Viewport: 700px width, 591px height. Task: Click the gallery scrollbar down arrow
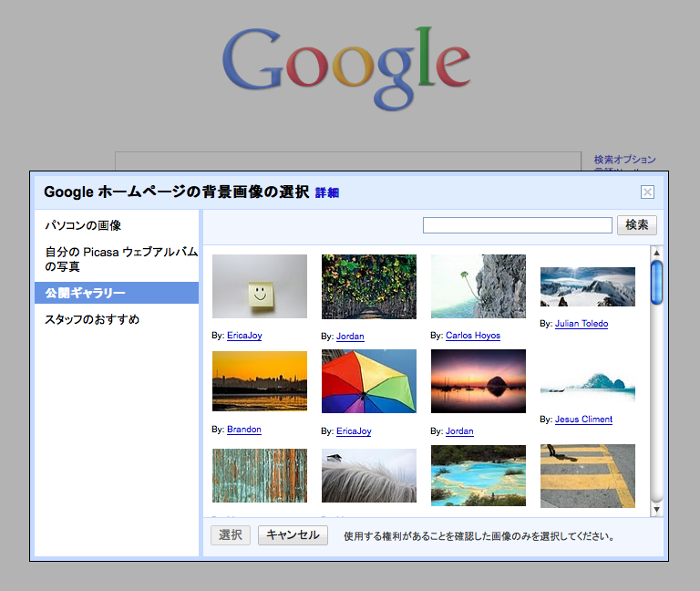(x=656, y=509)
